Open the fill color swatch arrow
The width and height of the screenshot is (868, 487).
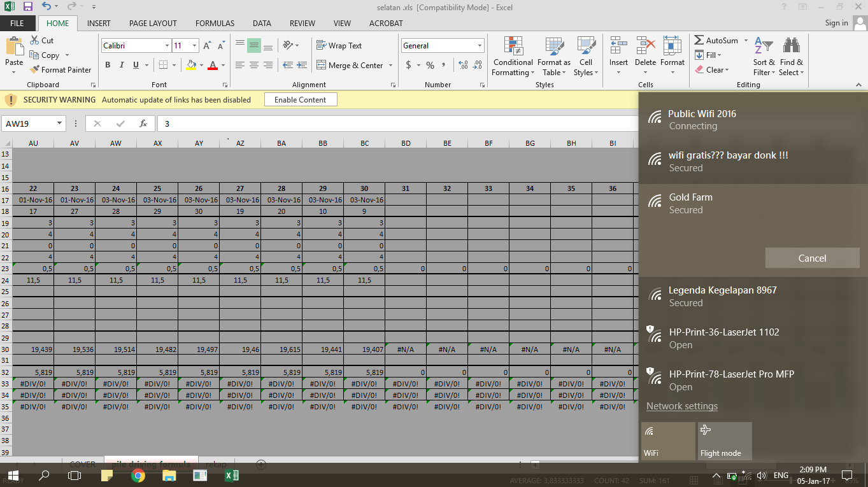pyautogui.click(x=202, y=65)
